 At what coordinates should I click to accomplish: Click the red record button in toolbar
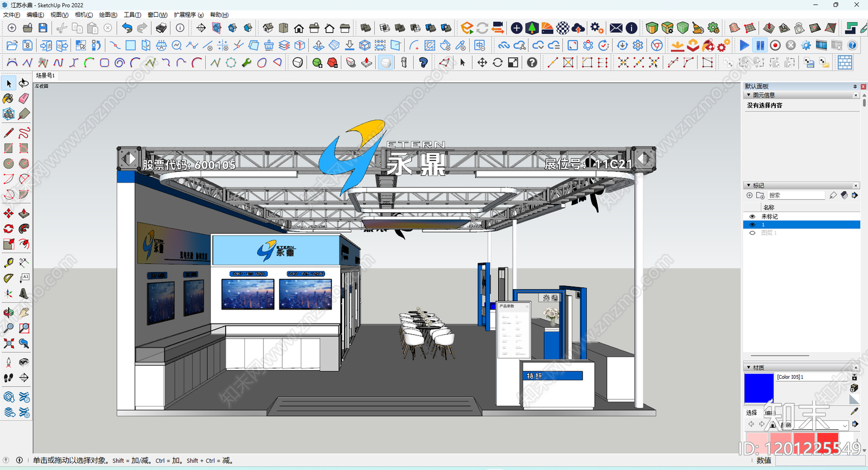click(x=775, y=46)
